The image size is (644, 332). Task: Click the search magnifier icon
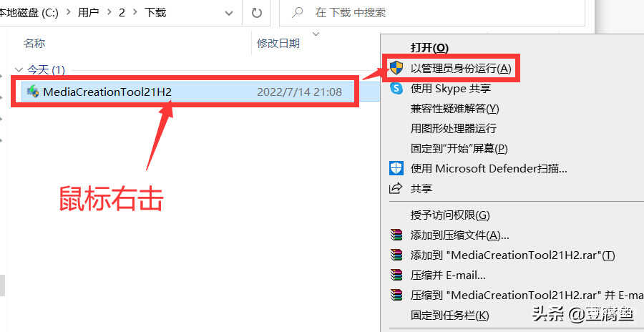pyautogui.click(x=298, y=13)
